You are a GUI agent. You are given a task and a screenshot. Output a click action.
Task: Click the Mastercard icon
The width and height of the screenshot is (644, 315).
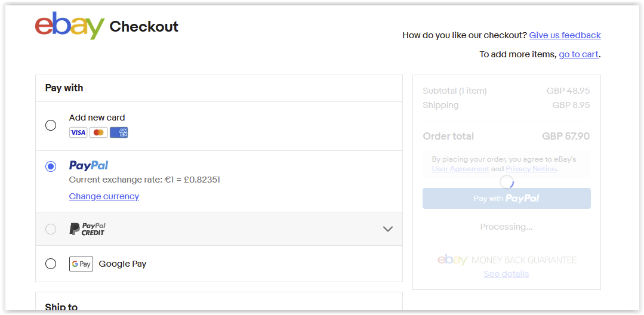tap(98, 132)
